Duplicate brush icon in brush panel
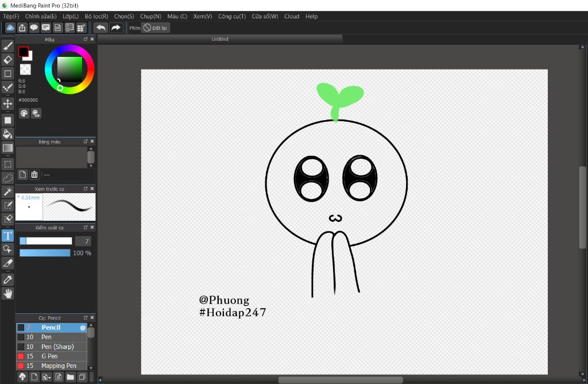Screen dimensions: 588x384 (82, 377)
